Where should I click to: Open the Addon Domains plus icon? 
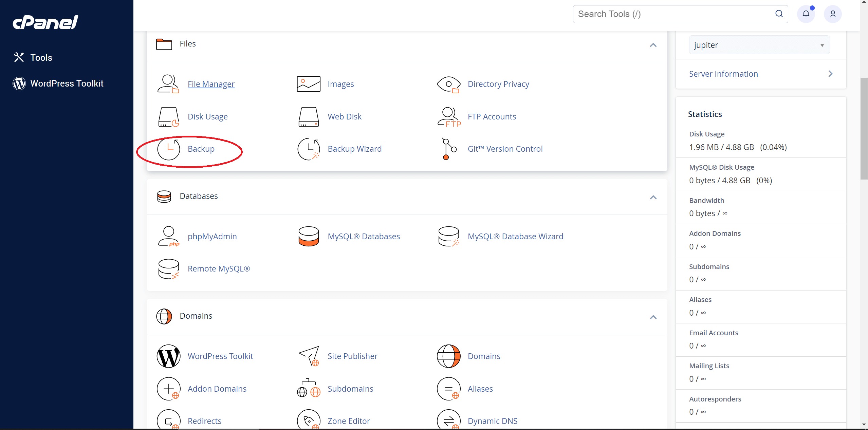click(x=168, y=389)
